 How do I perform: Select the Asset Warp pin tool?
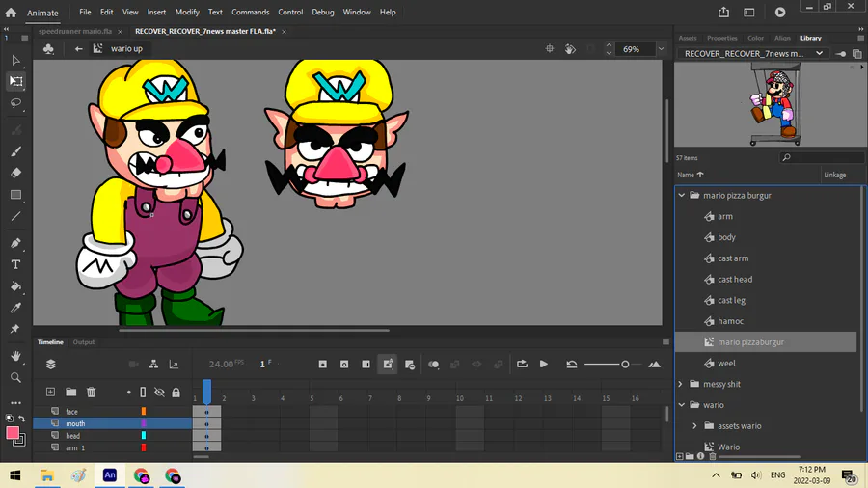tap(15, 329)
